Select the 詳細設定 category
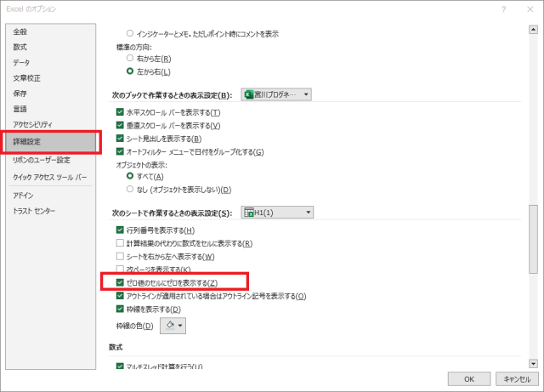The width and height of the screenshot is (544, 392). pyautogui.click(x=51, y=142)
